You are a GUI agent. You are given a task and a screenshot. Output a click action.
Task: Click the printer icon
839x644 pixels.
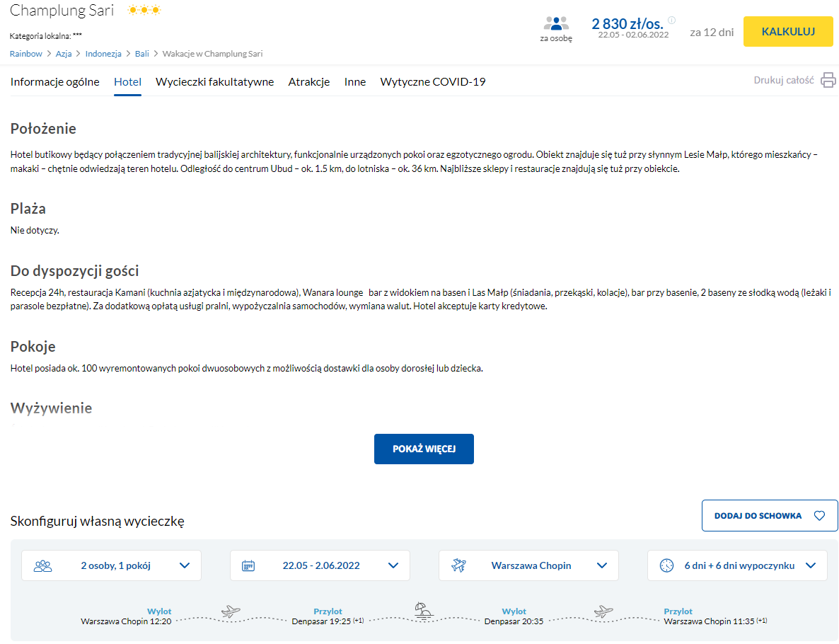click(828, 80)
